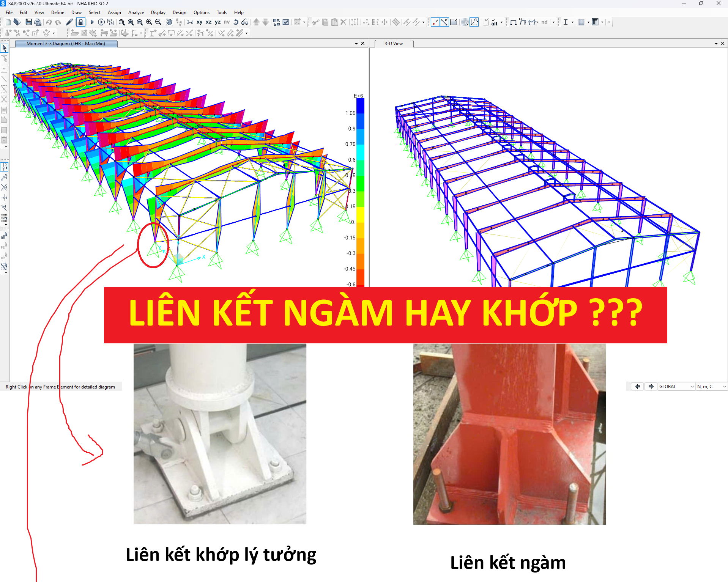Click the right arrow button beside GLOBAL
Image resolution: width=728 pixels, height=582 pixels.
651,386
